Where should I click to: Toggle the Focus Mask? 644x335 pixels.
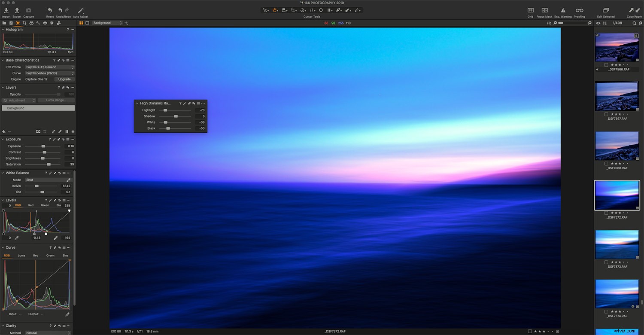[x=544, y=10]
